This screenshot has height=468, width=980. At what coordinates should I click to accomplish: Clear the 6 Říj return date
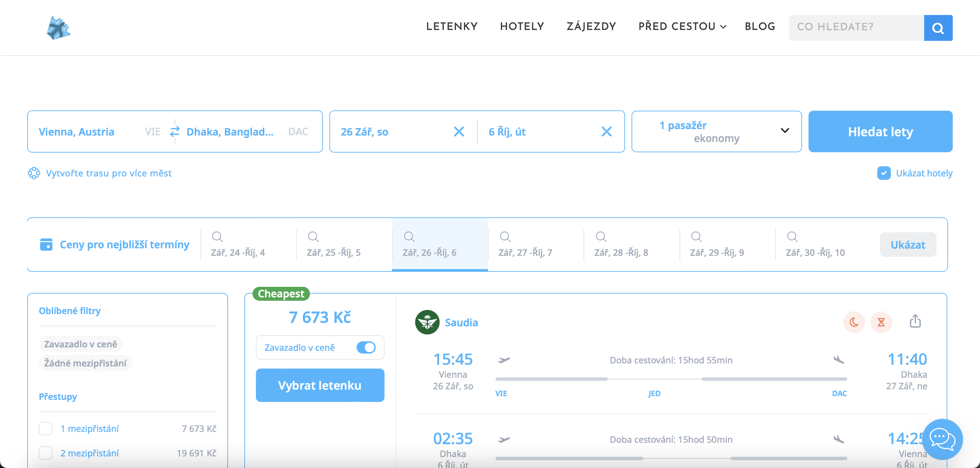click(x=606, y=131)
